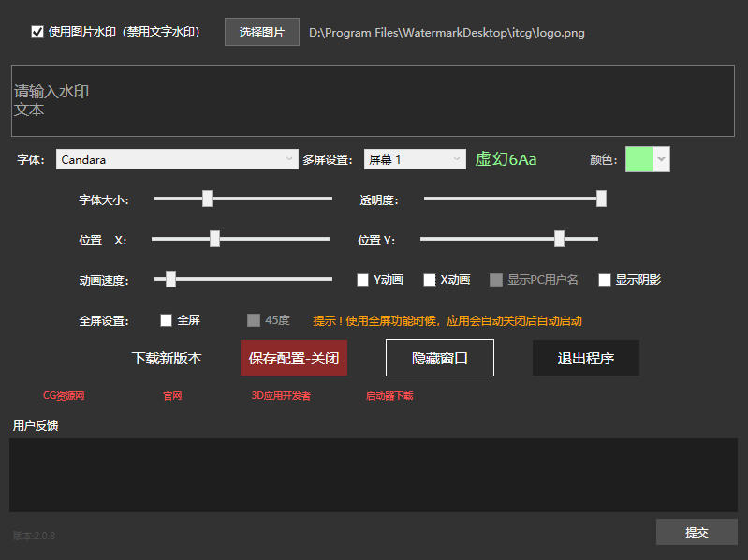Click the 位置 X slider handle
Viewport: 748px width, 560px height.
[214, 239]
